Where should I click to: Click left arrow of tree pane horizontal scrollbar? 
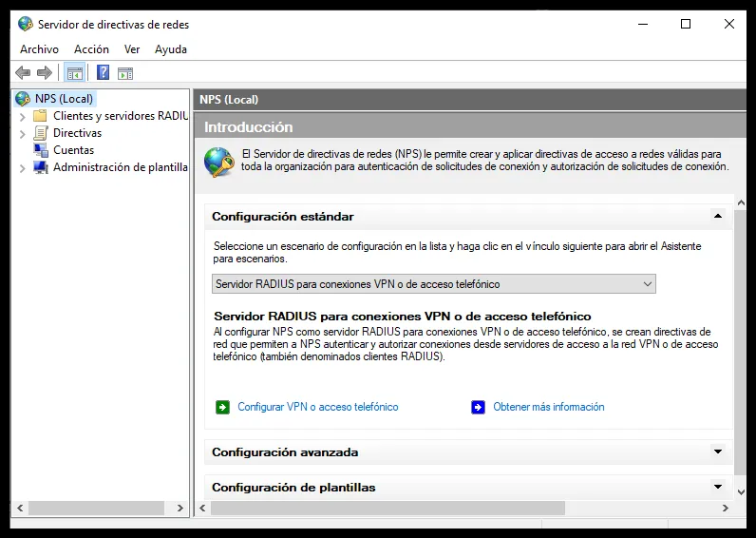[x=20, y=508]
